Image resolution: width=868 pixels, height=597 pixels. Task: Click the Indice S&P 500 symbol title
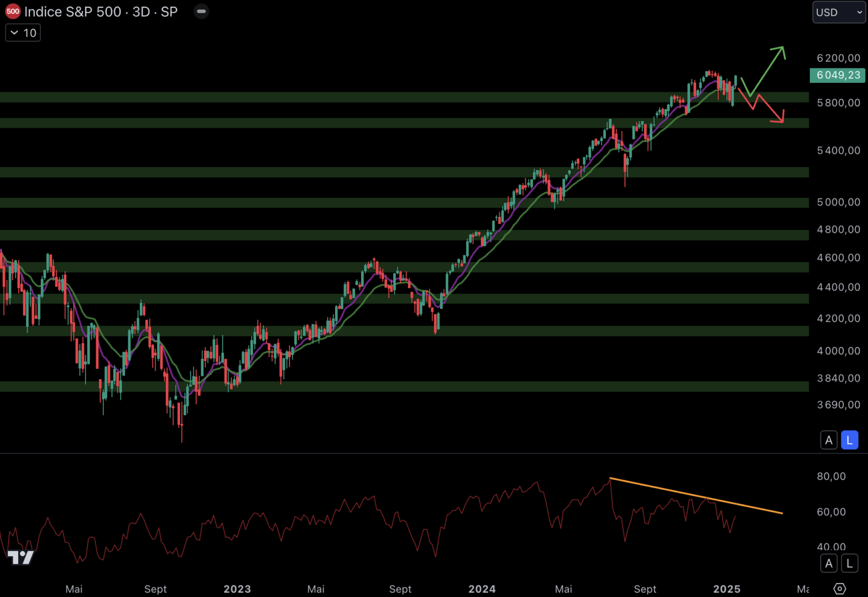[x=101, y=12]
